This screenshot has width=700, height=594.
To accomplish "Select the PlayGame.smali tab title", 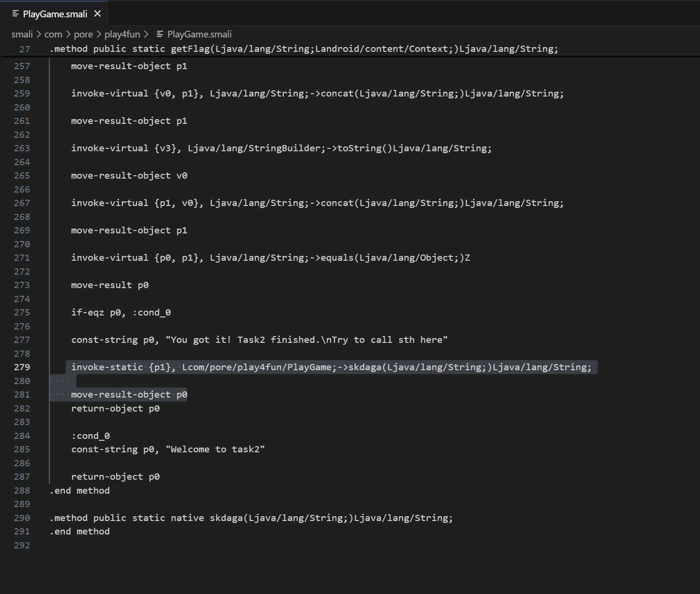I will [x=55, y=14].
